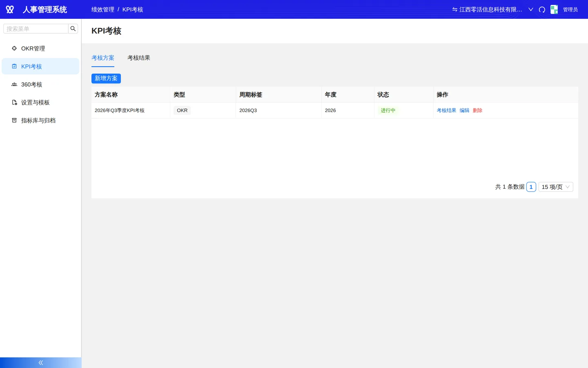
Task: Click the app logo icon in header
Action: [x=10, y=9]
